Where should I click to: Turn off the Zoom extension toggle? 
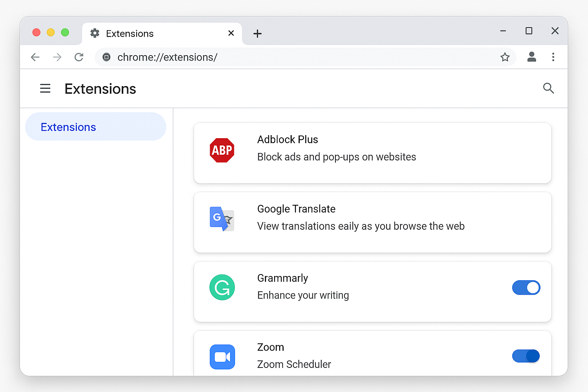(x=526, y=356)
